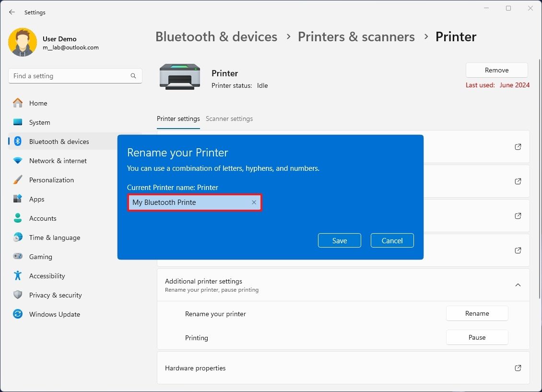Open Accounts settings in the sidebar
542x392 pixels.
43,218
